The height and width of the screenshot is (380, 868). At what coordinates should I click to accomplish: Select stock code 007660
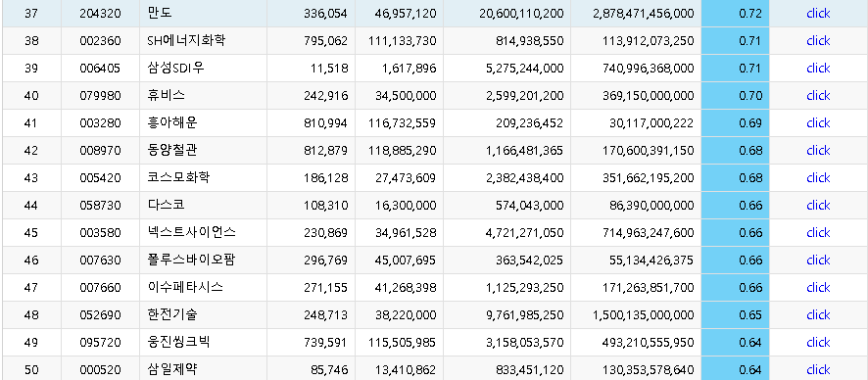[x=100, y=288]
